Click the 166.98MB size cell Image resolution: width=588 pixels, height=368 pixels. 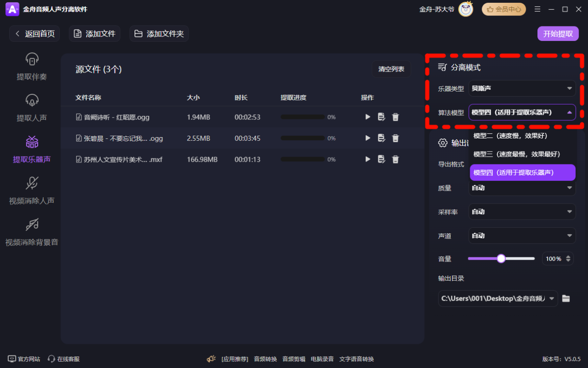tap(202, 159)
